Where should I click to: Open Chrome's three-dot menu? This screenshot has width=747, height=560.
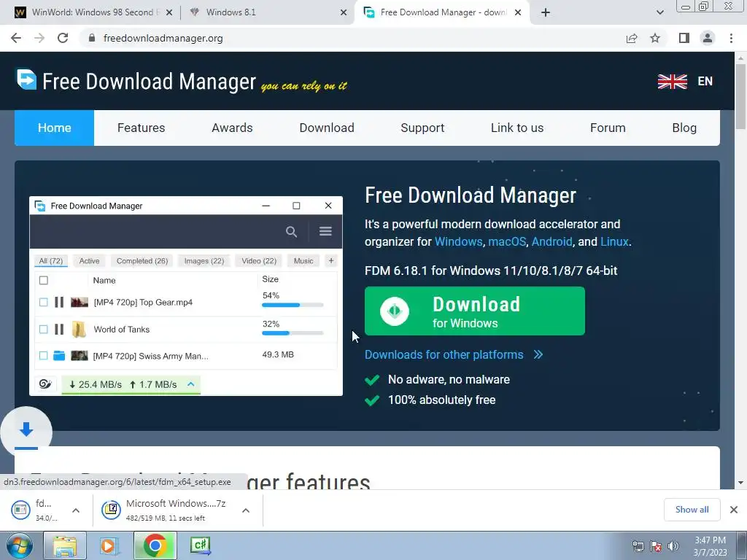[x=731, y=38]
